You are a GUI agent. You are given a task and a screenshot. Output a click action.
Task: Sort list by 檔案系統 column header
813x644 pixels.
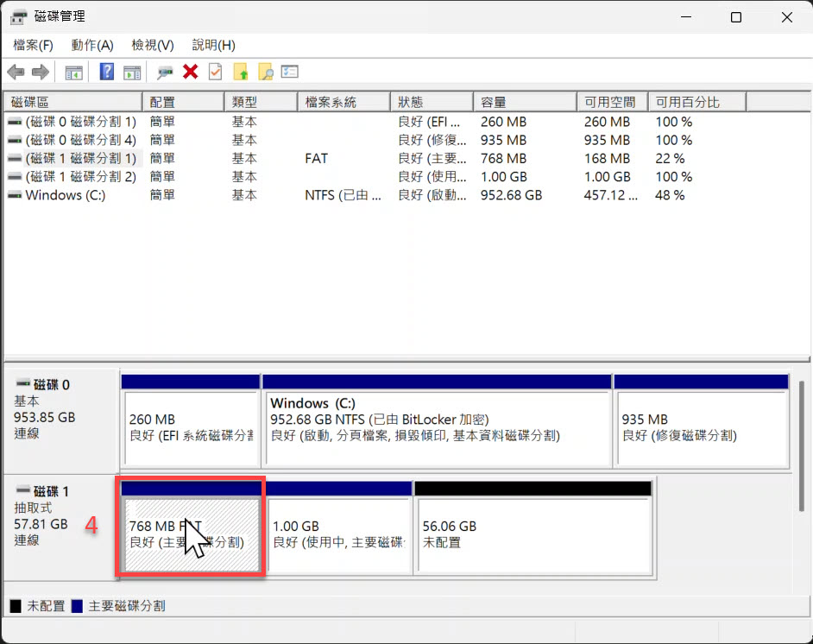pyautogui.click(x=343, y=103)
